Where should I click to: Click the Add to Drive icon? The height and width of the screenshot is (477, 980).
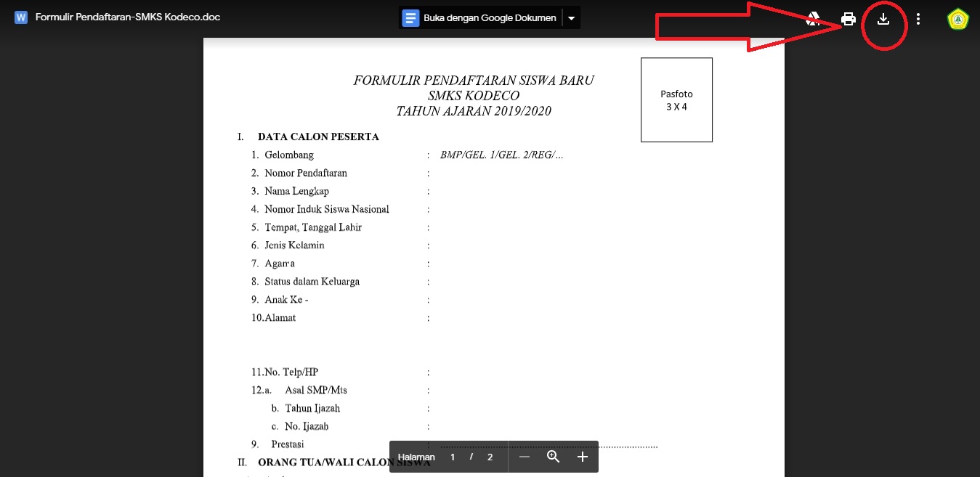(813, 19)
